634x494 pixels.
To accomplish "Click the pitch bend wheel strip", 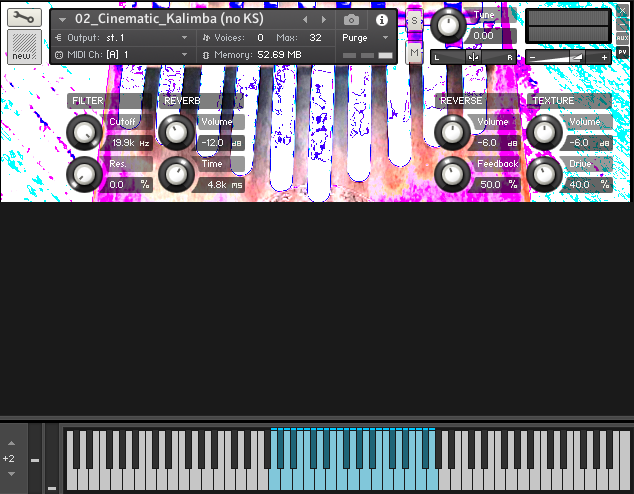I will point(35,458).
